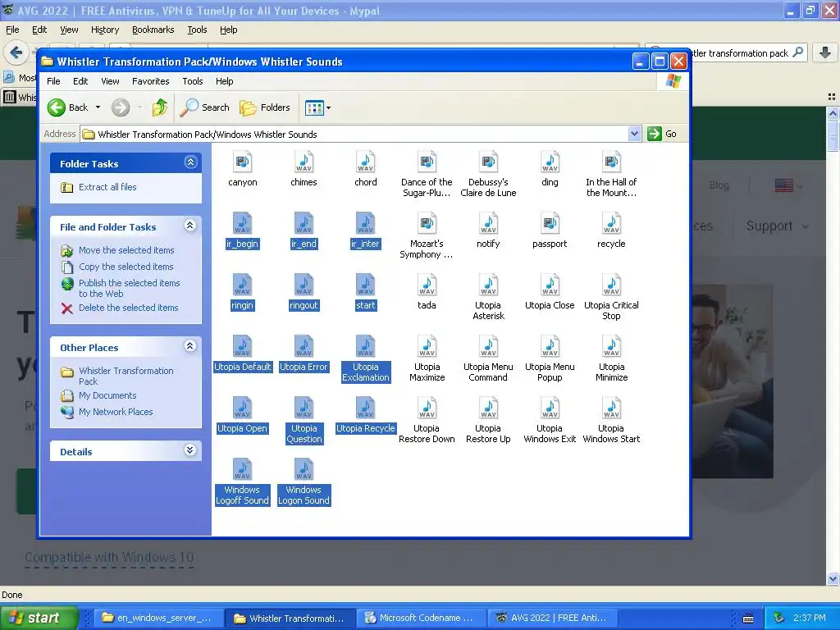Open the Views button dropdown

[328, 107]
